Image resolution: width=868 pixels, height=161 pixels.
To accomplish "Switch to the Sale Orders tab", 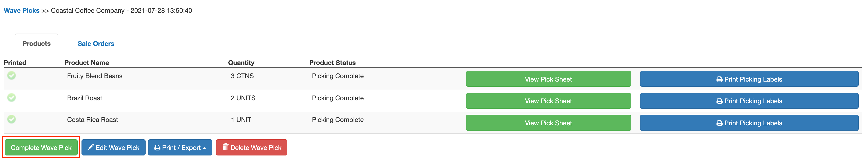I will pyautogui.click(x=96, y=44).
